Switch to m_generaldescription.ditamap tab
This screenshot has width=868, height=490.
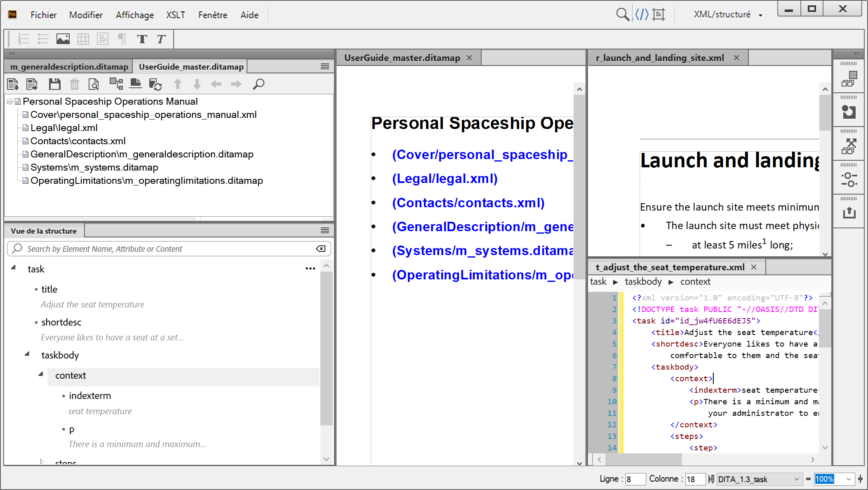[x=69, y=67]
